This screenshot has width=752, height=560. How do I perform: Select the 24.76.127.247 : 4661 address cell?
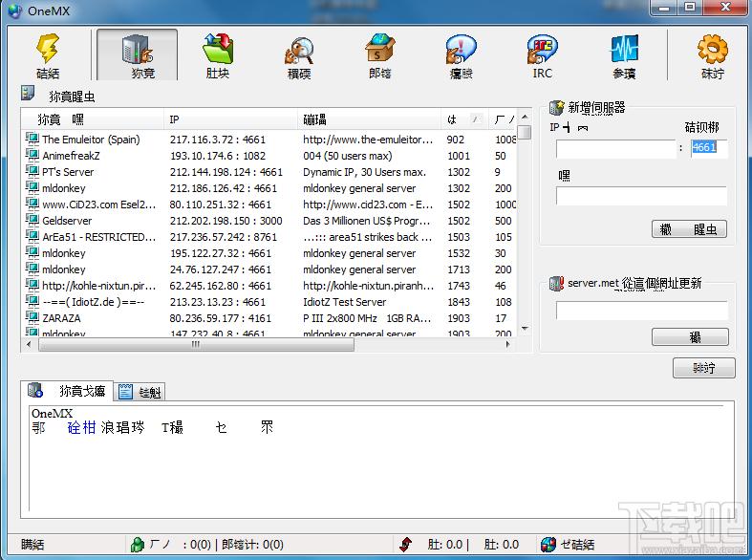click(221, 269)
